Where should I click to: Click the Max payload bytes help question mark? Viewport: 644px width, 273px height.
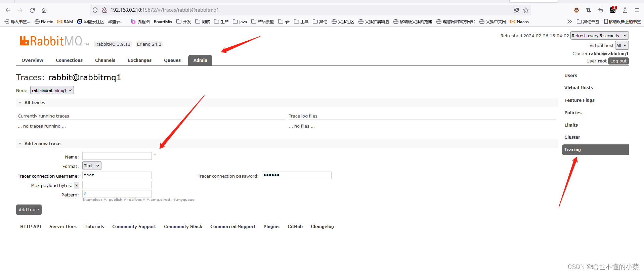click(76, 185)
